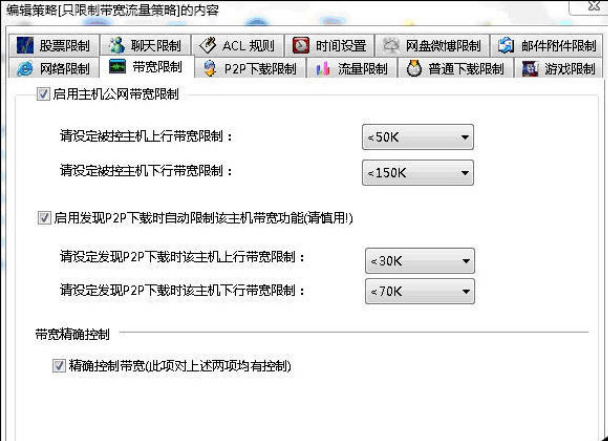This screenshot has width=608, height=441.
Task: Open the 下行带宽限制 <150K dropdown
Action: [418, 173]
